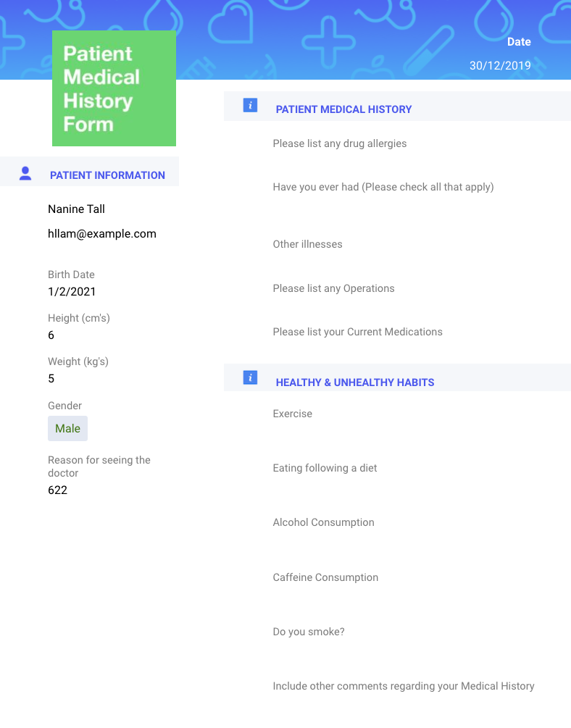Click the Patient Information section heading

click(x=107, y=175)
